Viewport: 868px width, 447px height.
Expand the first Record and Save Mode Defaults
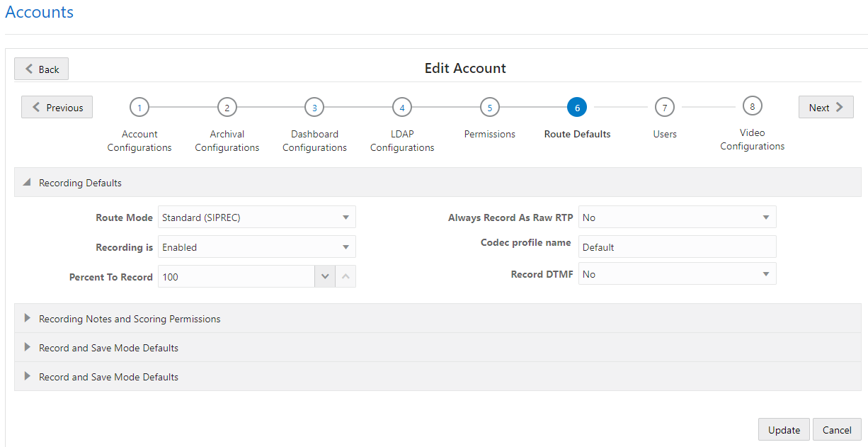click(28, 347)
